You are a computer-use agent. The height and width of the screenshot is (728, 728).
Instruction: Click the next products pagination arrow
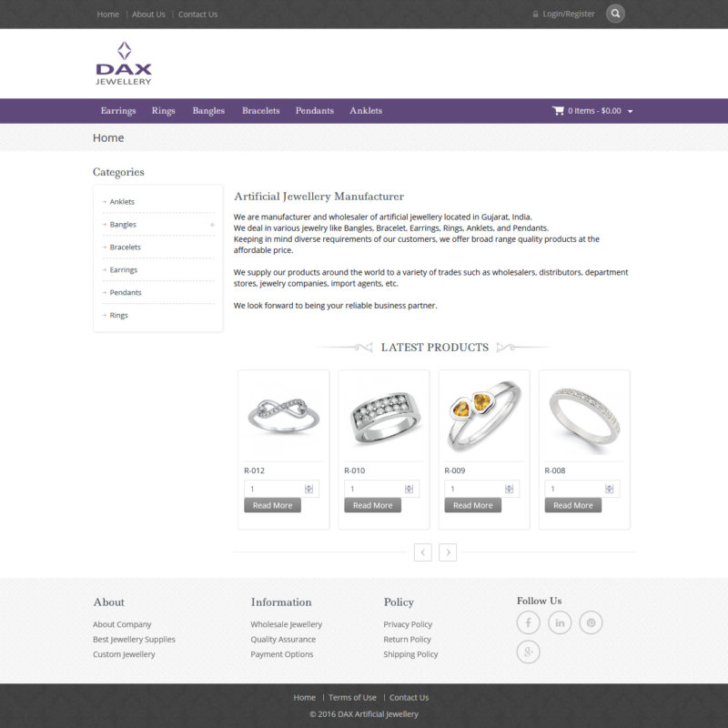pyautogui.click(x=447, y=552)
